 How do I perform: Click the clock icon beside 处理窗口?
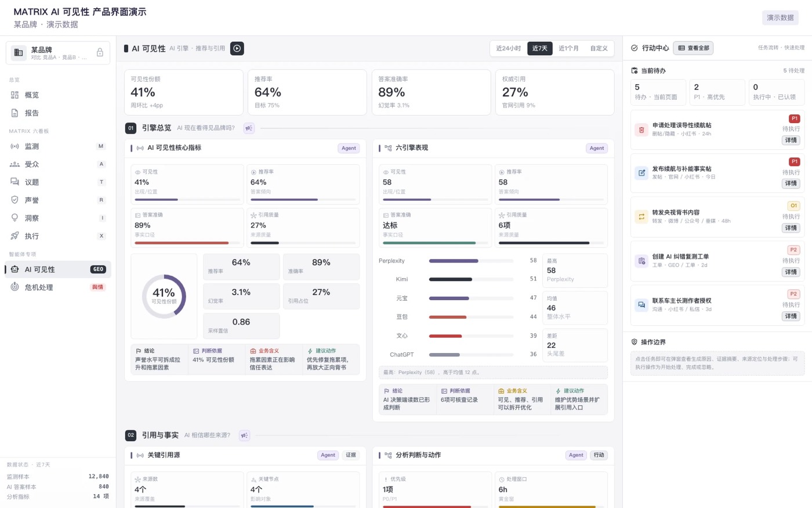point(502,480)
